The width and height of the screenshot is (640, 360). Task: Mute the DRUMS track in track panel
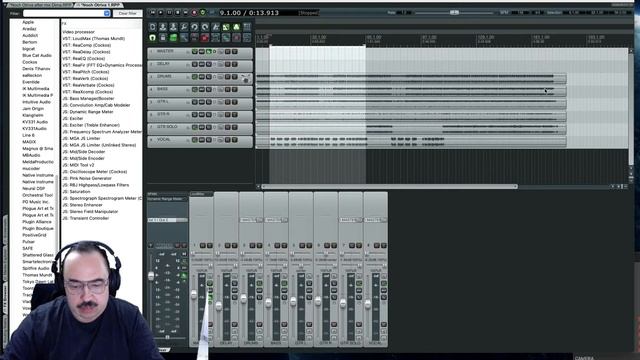[x=228, y=77]
